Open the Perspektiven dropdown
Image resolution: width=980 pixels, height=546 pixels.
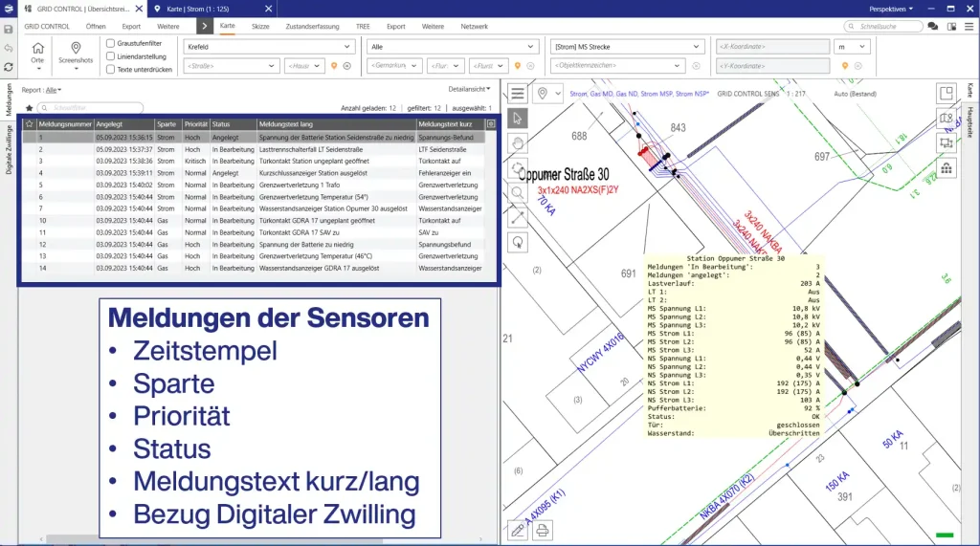tap(891, 9)
